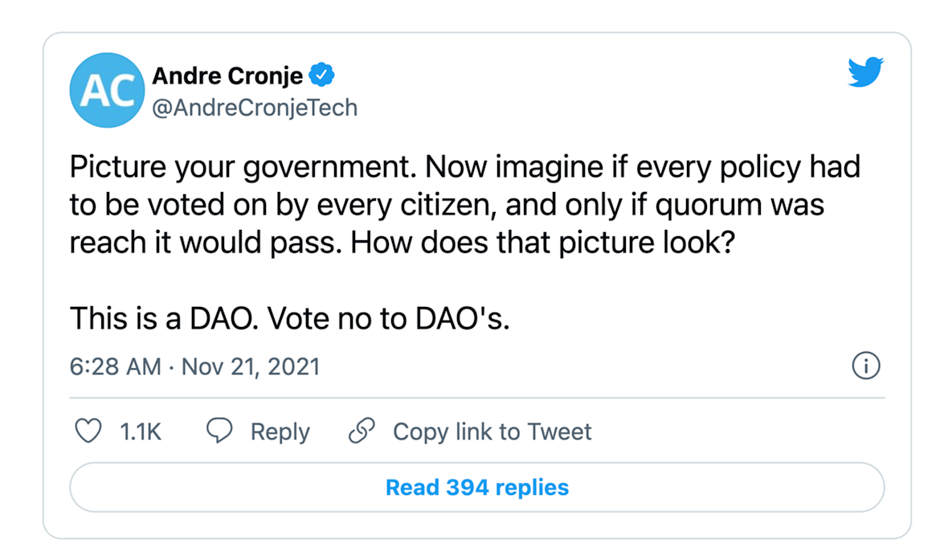Click the Reply label
The width and height of the screenshot is (948, 560).
tap(280, 431)
